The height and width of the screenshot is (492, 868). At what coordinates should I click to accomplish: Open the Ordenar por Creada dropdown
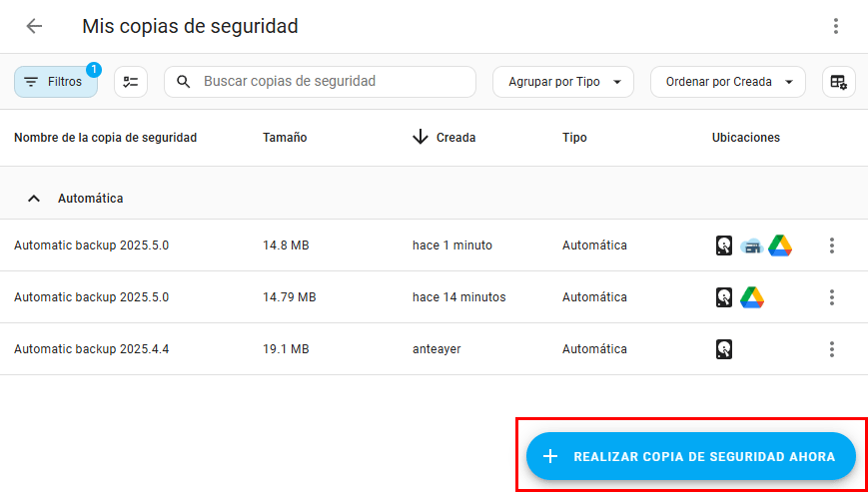click(727, 82)
